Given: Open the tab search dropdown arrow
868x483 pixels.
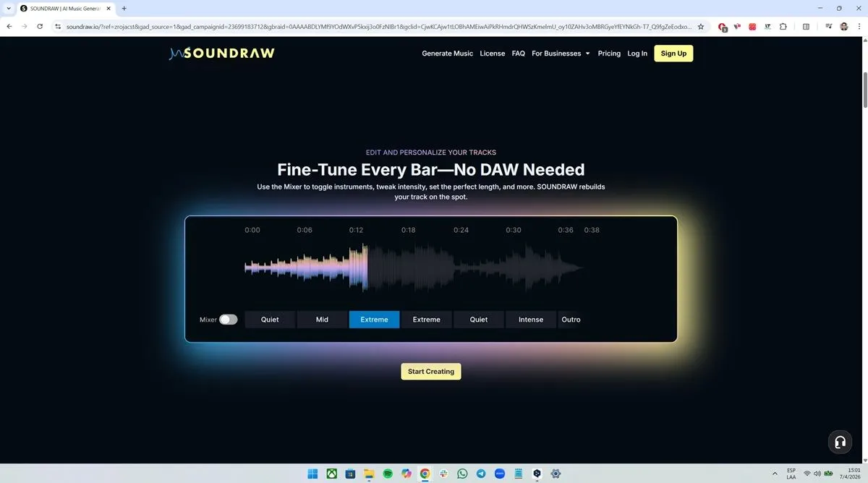Looking at the screenshot, I should [x=7, y=8].
